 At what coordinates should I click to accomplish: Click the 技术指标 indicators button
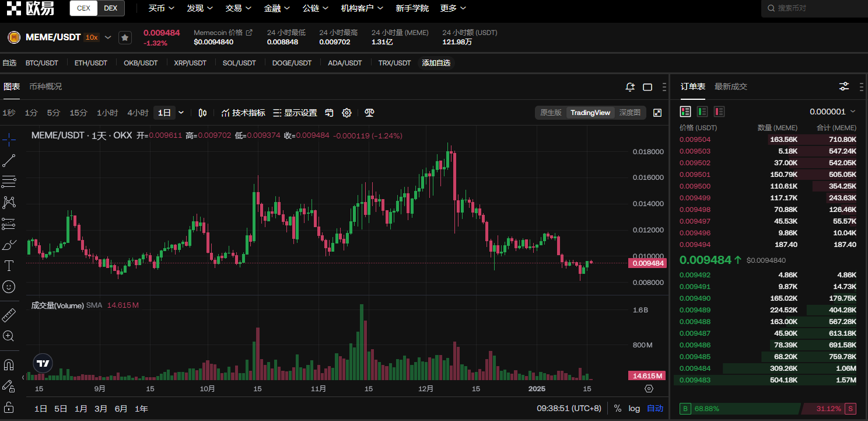coord(243,113)
